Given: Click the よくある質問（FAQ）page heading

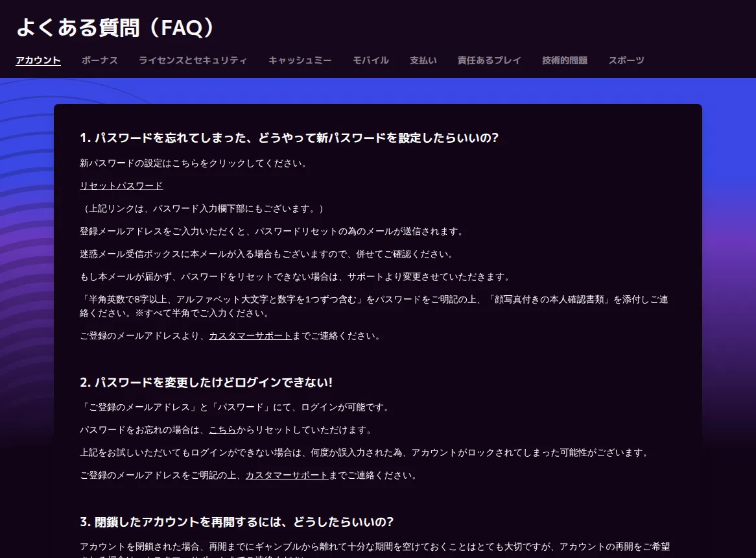Looking at the screenshot, I should coord(115,27).
